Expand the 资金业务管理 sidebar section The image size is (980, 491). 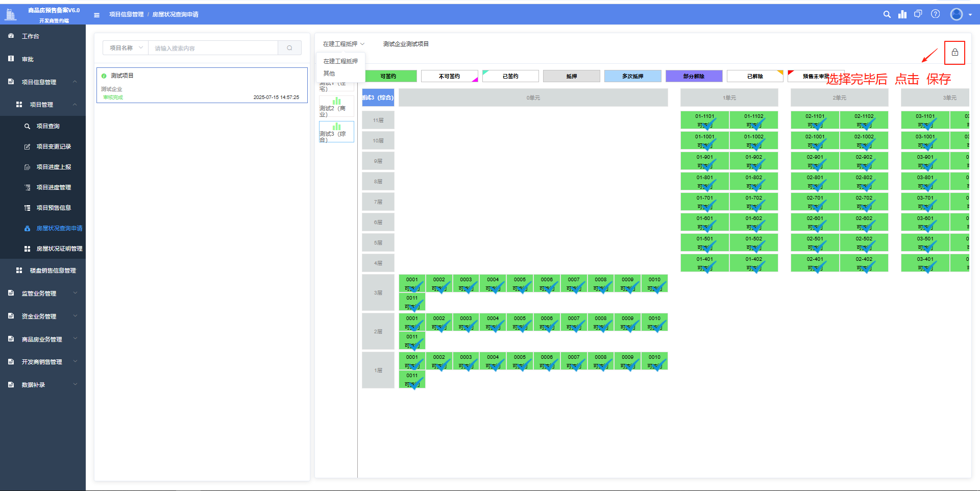click(x=43, y=316)
